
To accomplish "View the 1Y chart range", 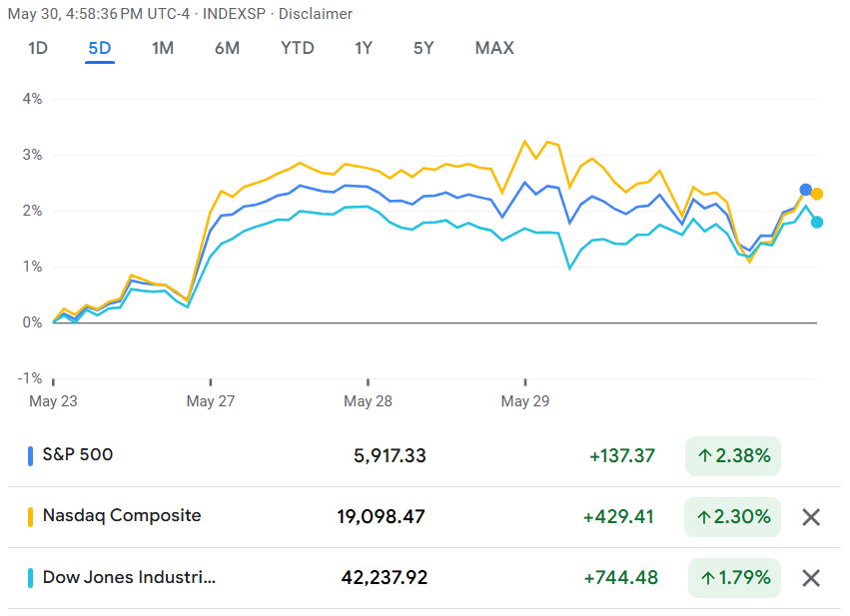I will click(x=364, y=48).
